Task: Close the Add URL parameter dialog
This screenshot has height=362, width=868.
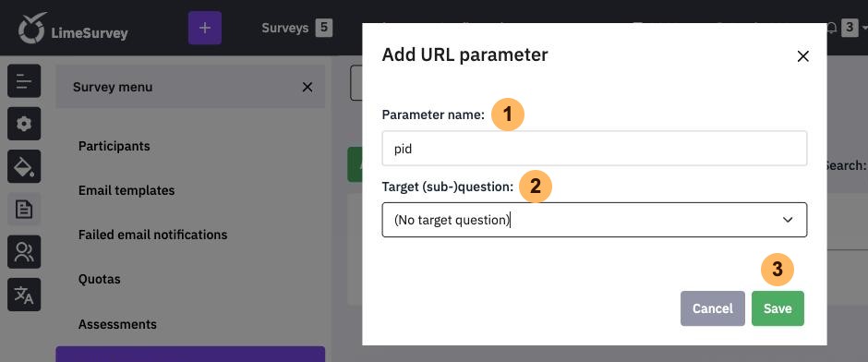Action: click(802, 56)
